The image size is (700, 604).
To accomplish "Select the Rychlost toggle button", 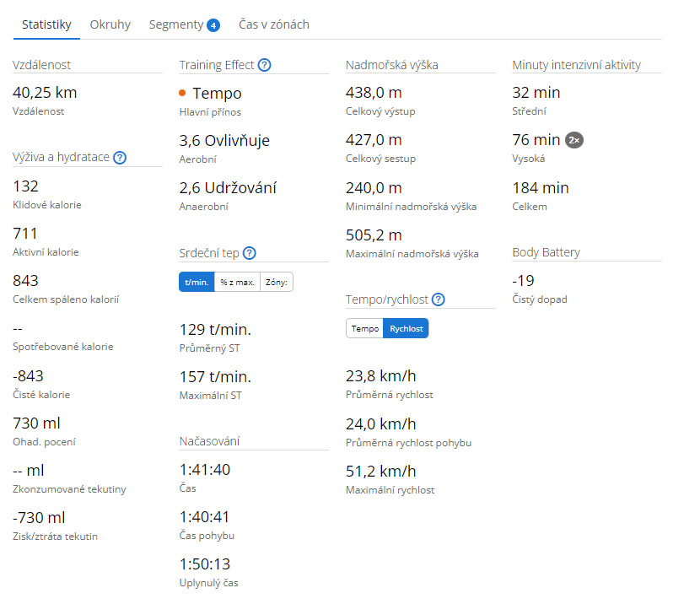I will 406,328.
